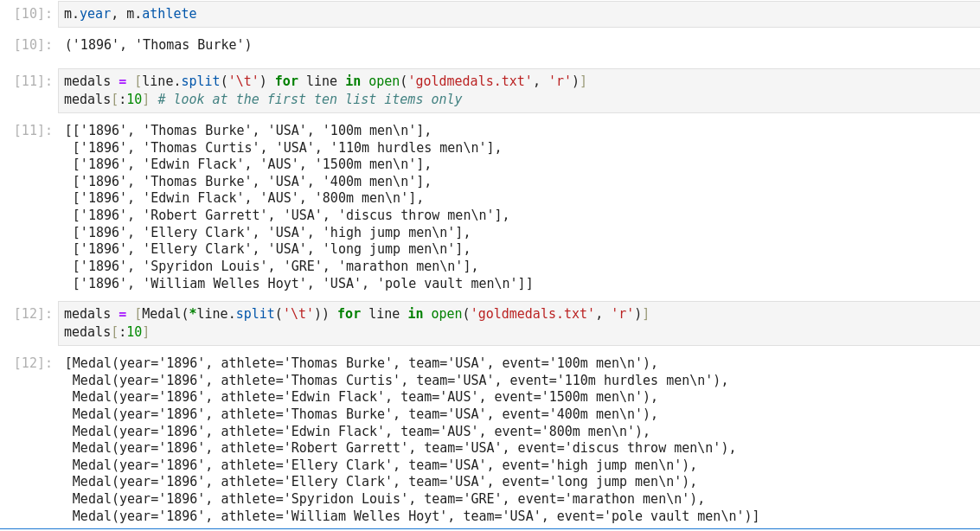Click the 'Spyridon Louis' marathon list row
Screen dimensions: 980x531
pos(275,266)
